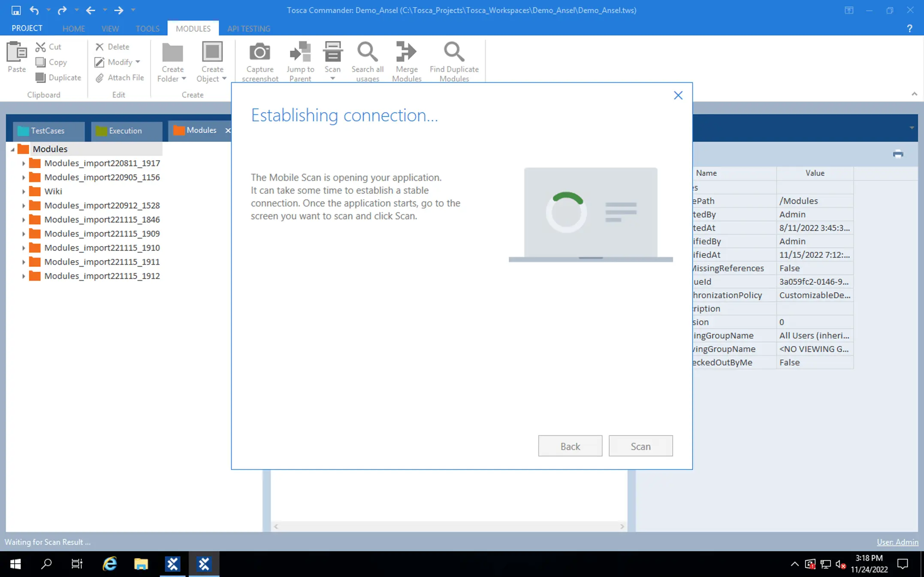Click Search all usages magnifier icon
Image resolution: width=924 pixels, height=577 pixels.
coord(367,52)
